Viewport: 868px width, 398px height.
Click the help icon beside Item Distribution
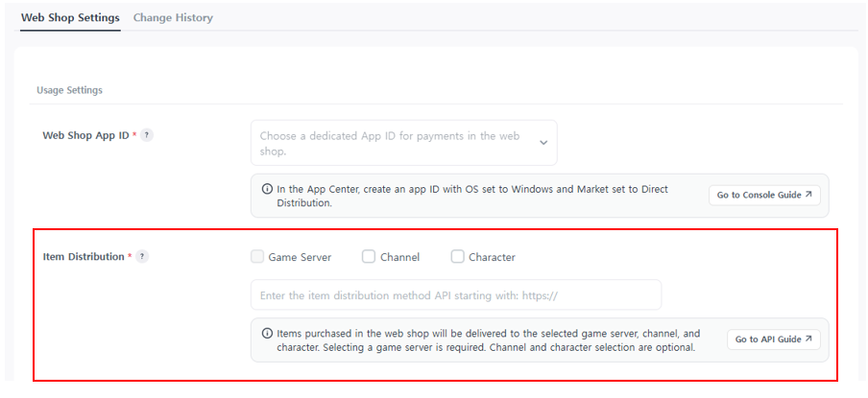142,257
